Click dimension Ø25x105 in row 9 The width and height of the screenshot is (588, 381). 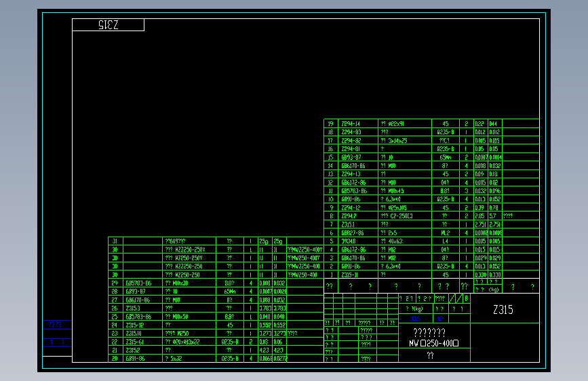click(x=397, y=207)
